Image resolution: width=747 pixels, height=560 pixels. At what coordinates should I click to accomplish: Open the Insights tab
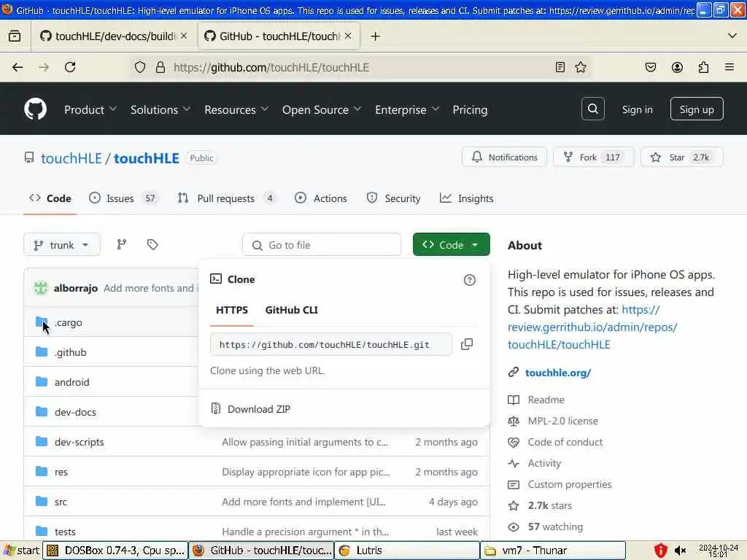(x=466, y=198)
